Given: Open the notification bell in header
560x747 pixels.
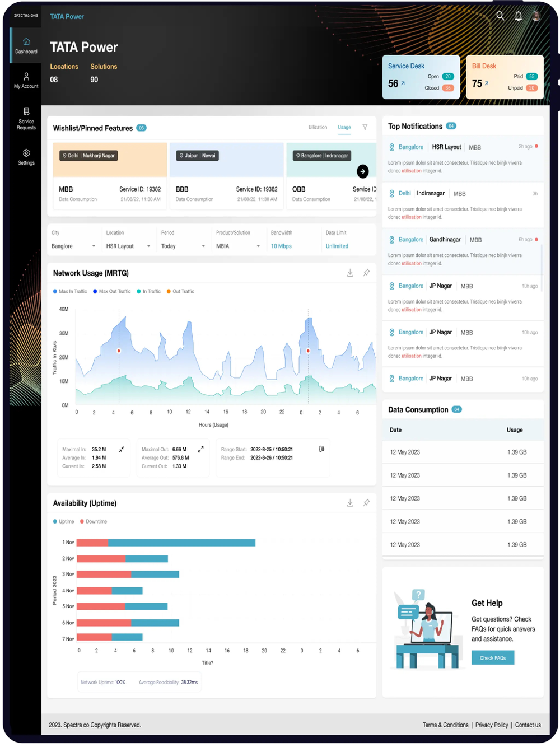Looking at the screenshot, I should (519, 16).
